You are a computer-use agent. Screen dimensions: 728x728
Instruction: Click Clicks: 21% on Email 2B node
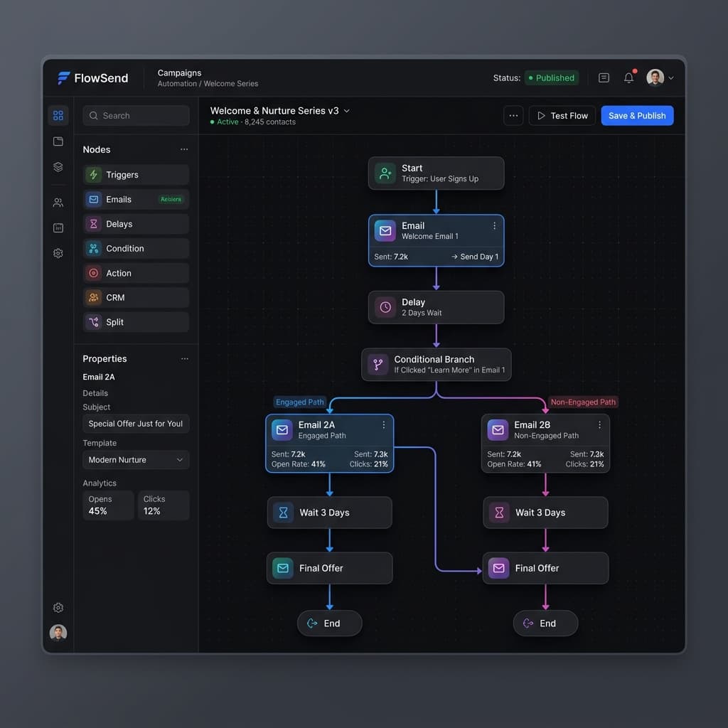click(x=584, y=464)
